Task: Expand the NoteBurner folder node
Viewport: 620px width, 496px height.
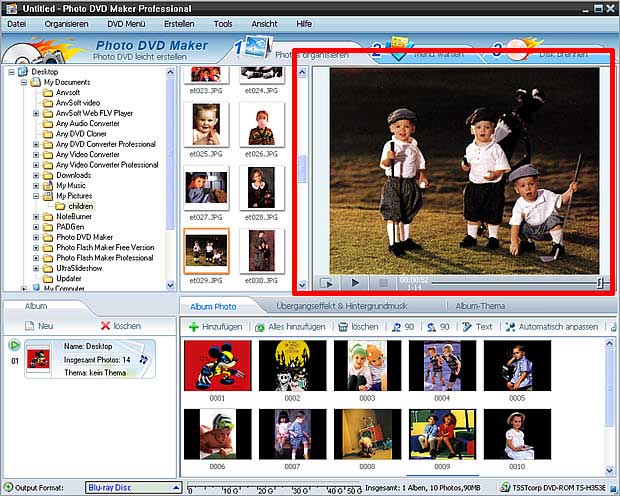Action: point(36,217)
